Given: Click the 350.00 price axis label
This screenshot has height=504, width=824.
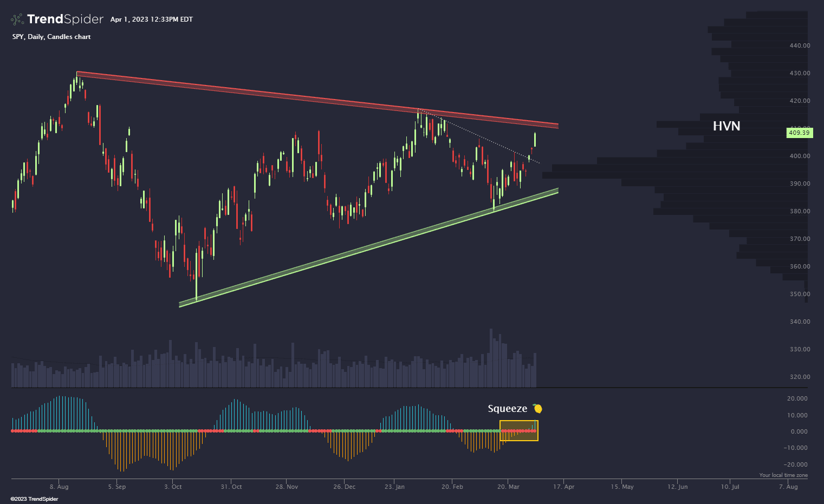Looking at the screenshot, I should click(x=800, y=294).
